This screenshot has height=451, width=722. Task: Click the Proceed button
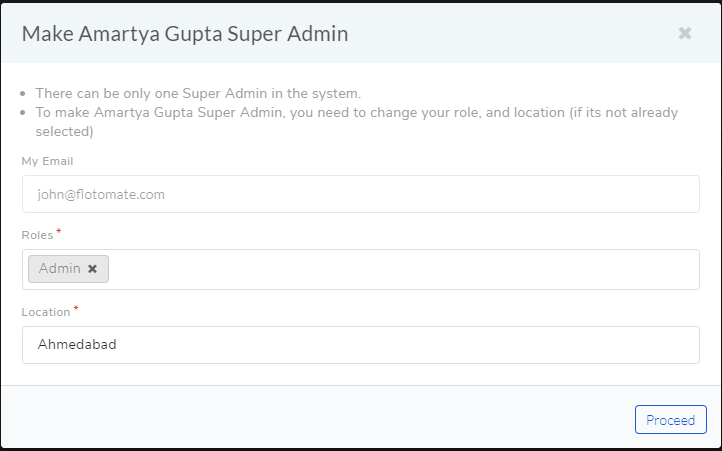[670, 420]
